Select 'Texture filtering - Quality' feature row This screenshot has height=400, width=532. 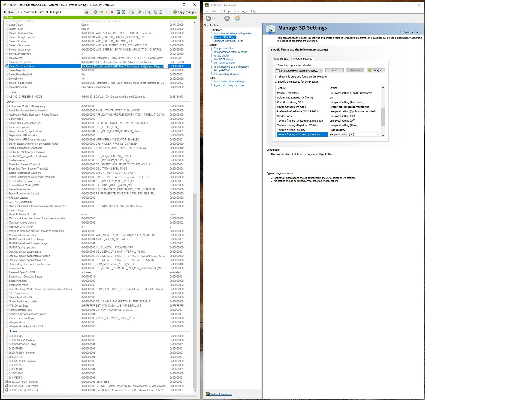[329, 130]
